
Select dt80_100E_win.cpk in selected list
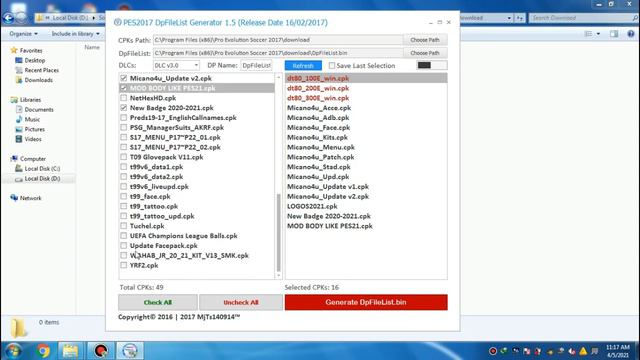pos(366,78)
